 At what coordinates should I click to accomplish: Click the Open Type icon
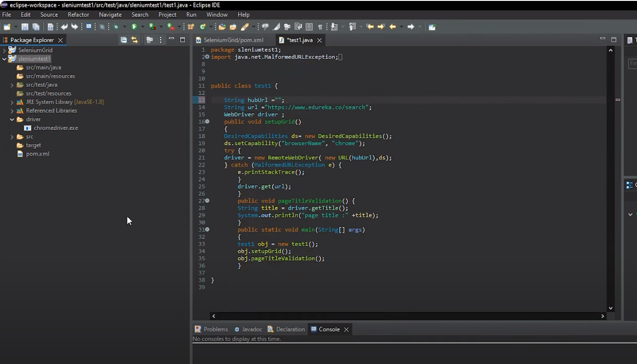[x=222, y=27]
